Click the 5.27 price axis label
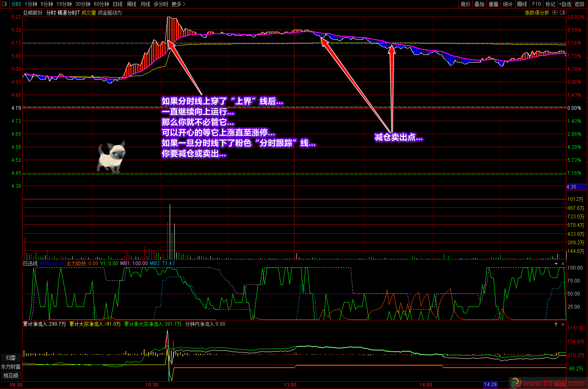This screenshot has width=588, height=389. pos(16,17)
